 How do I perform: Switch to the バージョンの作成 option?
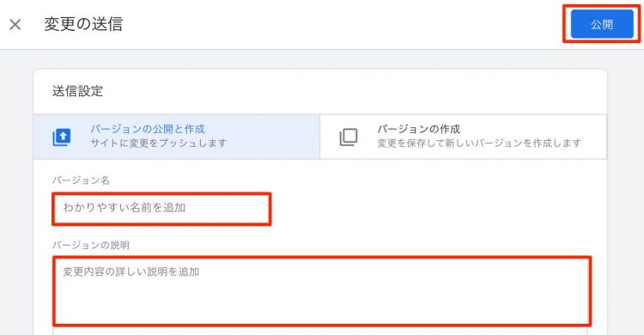pyautogui.click(x=463, y=137)
